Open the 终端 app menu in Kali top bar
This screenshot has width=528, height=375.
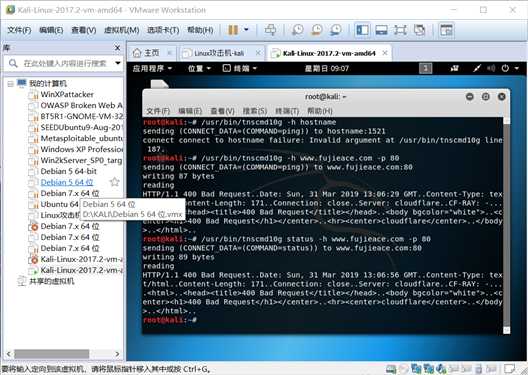pyautogui.click(x=239, y=69)
